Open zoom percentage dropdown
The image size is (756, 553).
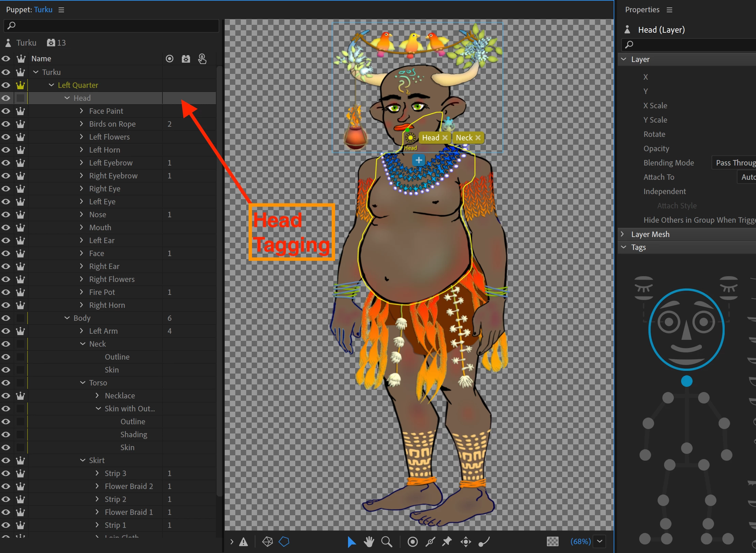pos(600,541)
